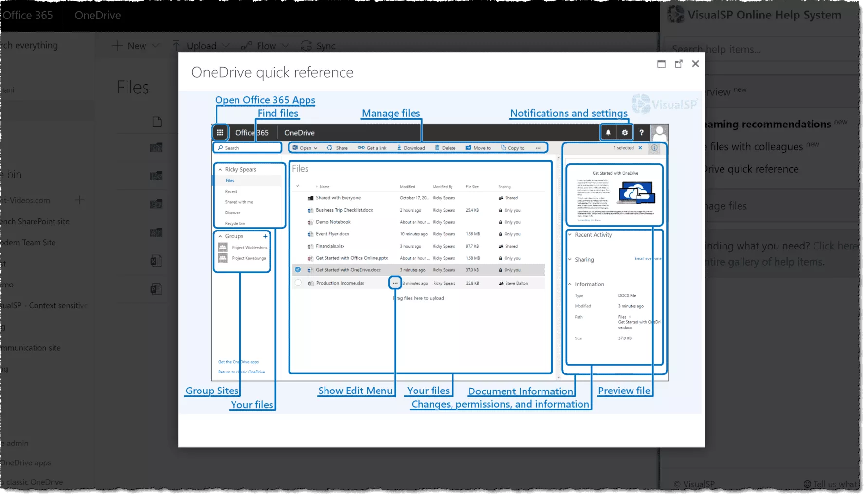Click the Download icon for the selected file
This screenshot has height=498, width=868.
(x=399, y=148)
